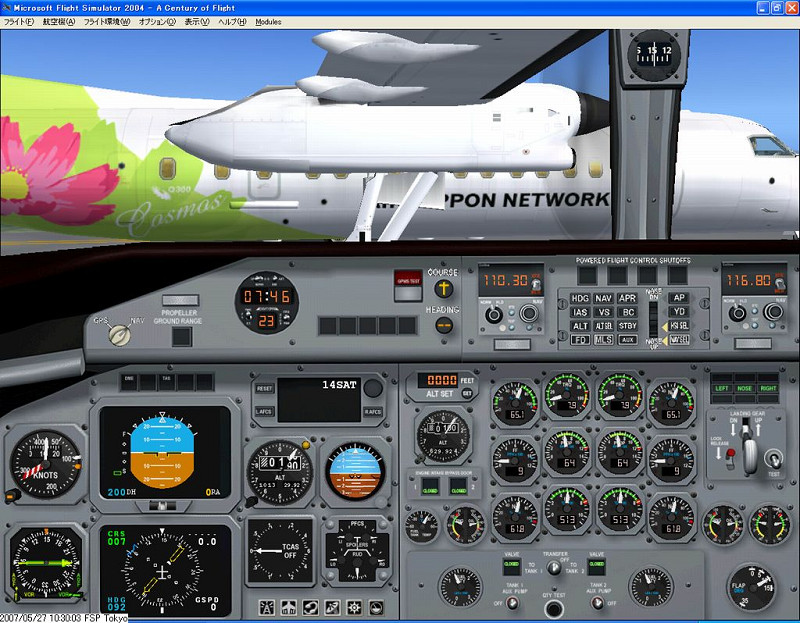
Task: Open the フライト(F) menu
Action: (19, 22)
